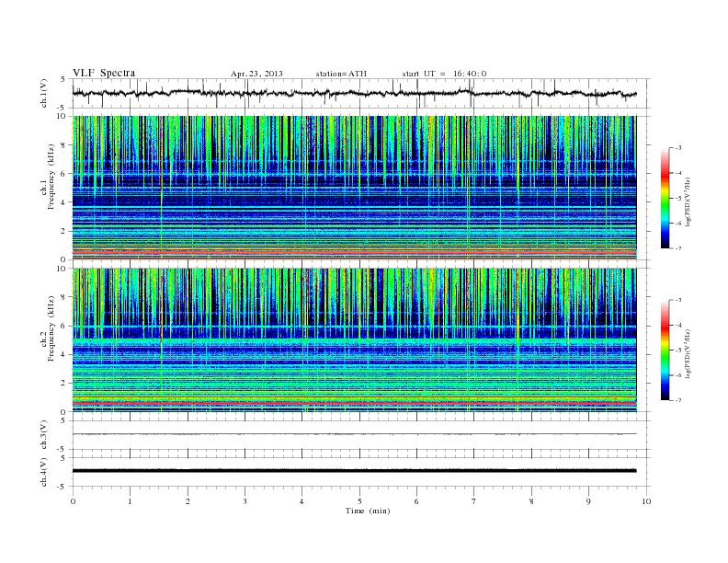Click tick label '1' on the time axis

tap(130, 501)
